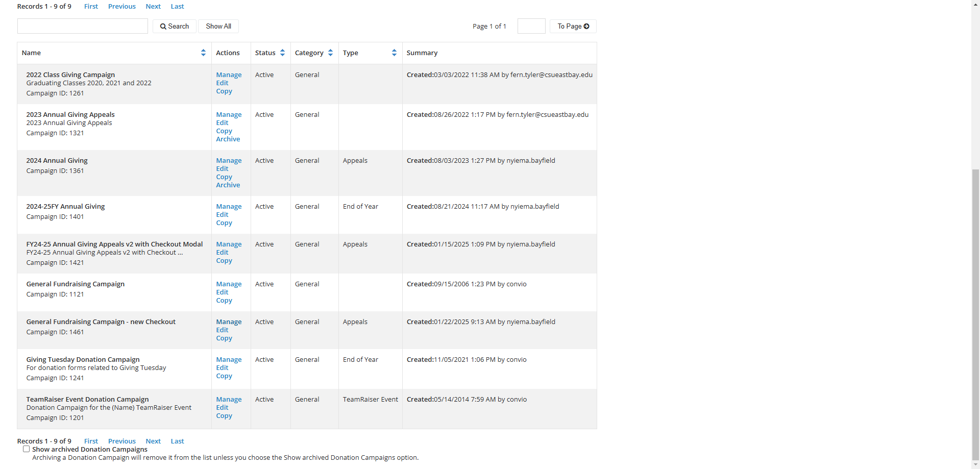The width and height of the screenshot is (980, 469).
Task: Edit the Giving Tuesday Donation Campaign
Action: [222, 367]
